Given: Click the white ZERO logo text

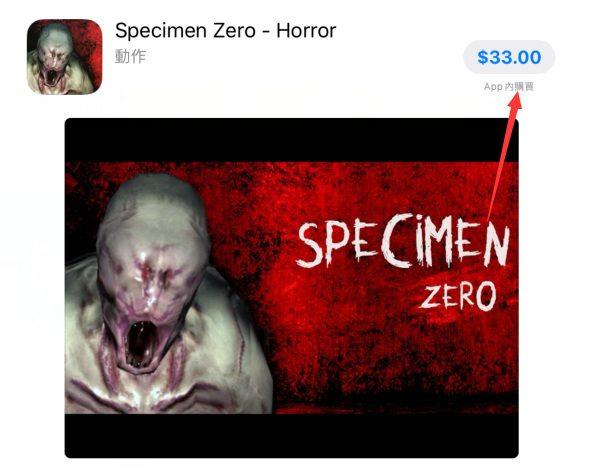Looking at the screenshot, I should coord(459,296).
